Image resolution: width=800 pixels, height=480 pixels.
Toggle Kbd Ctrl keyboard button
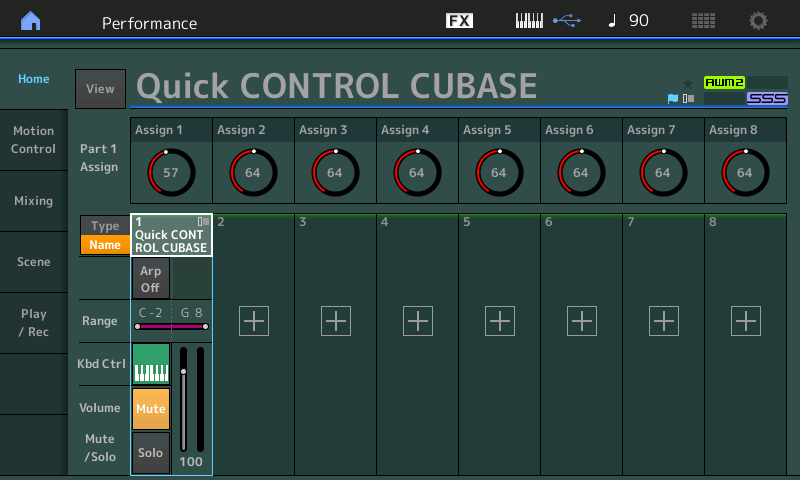(150, 364)
